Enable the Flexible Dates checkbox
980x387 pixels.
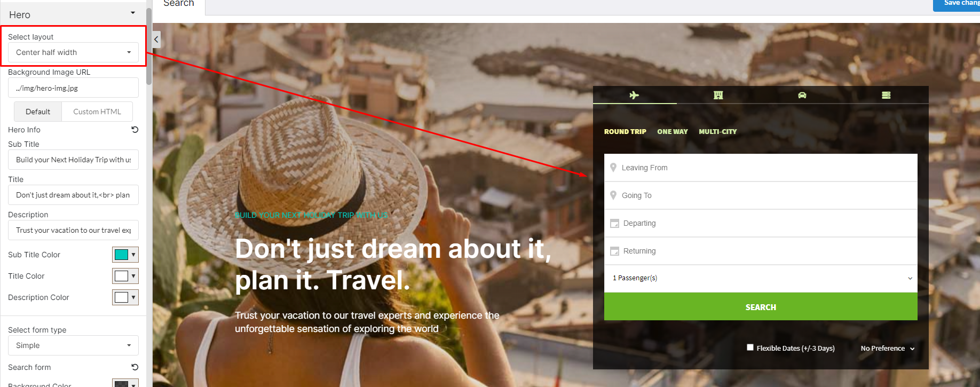(750, 347)
